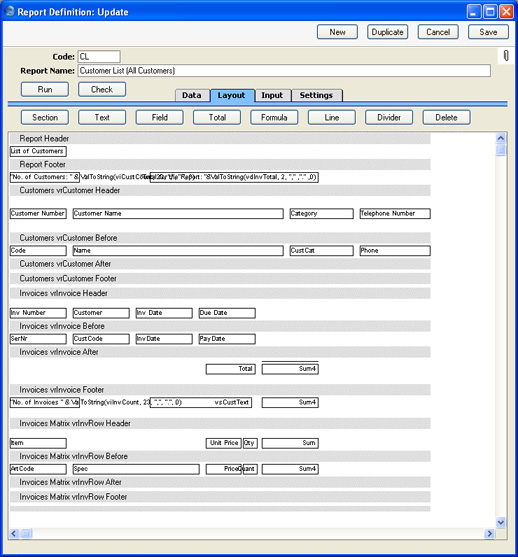Select the 'Item' text box
The height and width of the screenshot is (557, 518).
38,443
